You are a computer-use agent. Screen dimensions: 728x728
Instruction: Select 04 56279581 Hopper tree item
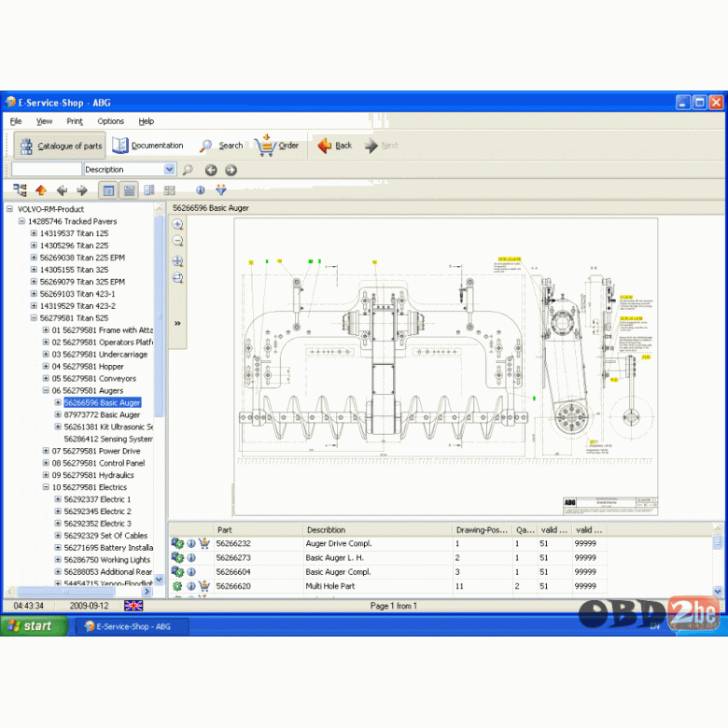(x=88, y=366)
